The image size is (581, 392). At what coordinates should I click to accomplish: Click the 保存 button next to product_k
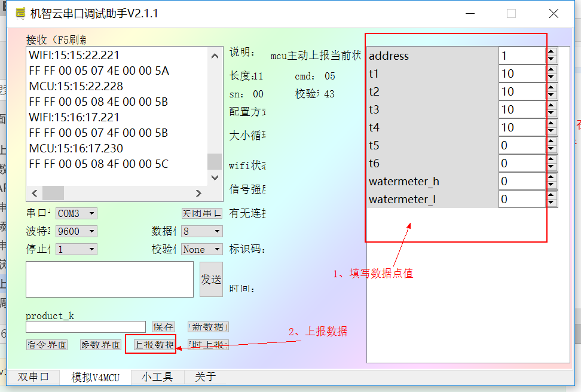coord(163,326)
